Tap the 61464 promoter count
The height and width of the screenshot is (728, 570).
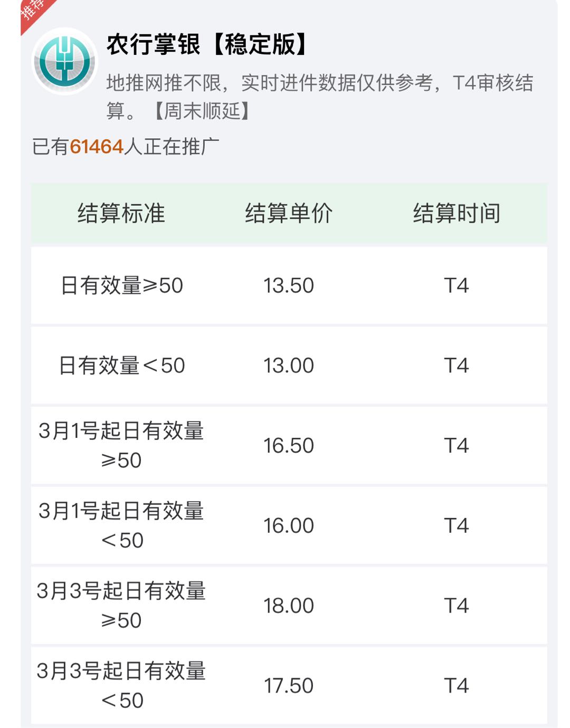pyautogui.click(x=97, y=147)
